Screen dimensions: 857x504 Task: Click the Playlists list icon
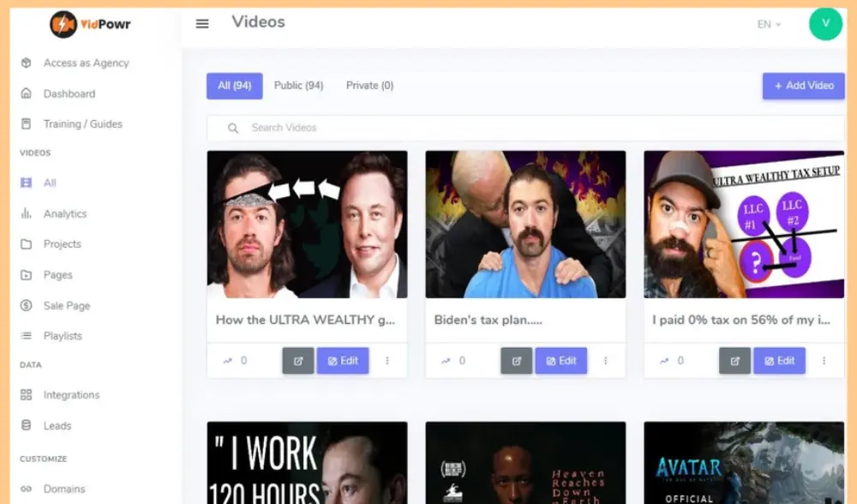coord(27,336)
